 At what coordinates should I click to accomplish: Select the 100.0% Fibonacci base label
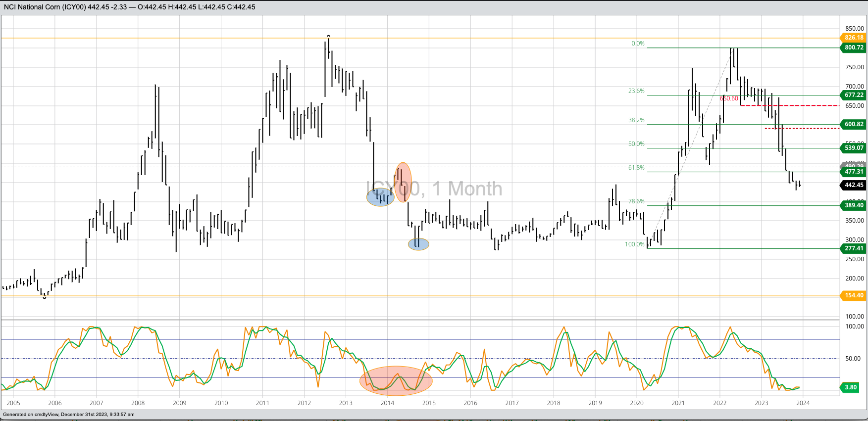coord(634,244)
